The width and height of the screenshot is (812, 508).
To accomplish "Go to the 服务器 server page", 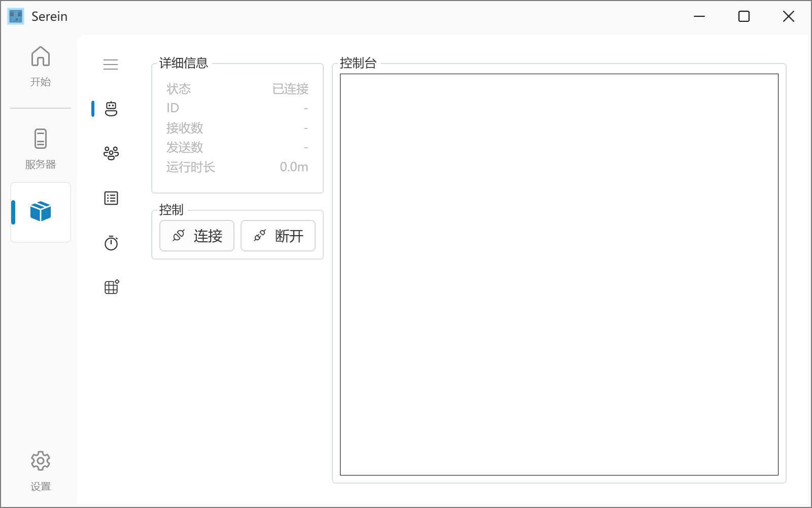I will (x=41, y=149).
